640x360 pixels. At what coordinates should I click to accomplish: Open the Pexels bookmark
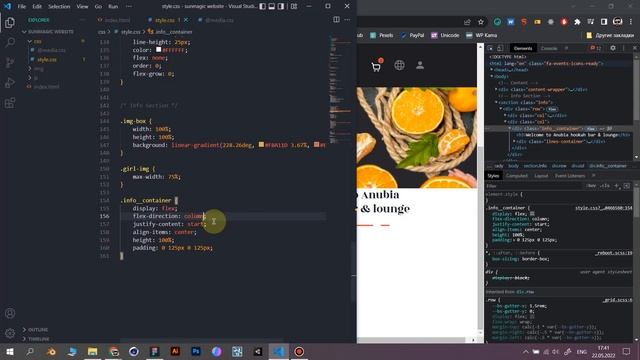coord(382,36)
